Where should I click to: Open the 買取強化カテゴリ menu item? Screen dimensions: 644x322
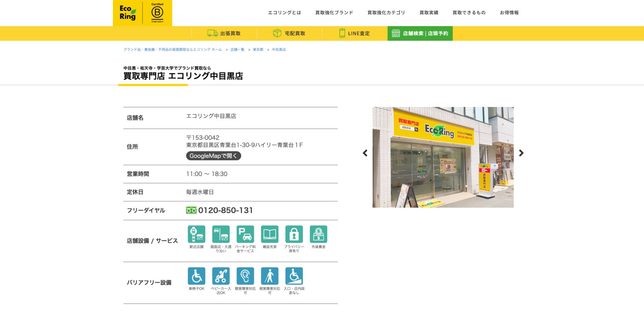386,13
